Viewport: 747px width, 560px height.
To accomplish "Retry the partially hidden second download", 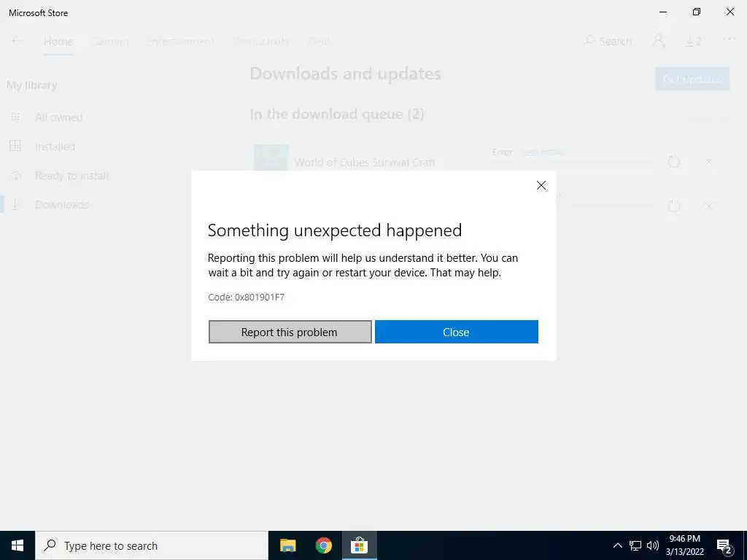I will point(673,206).
